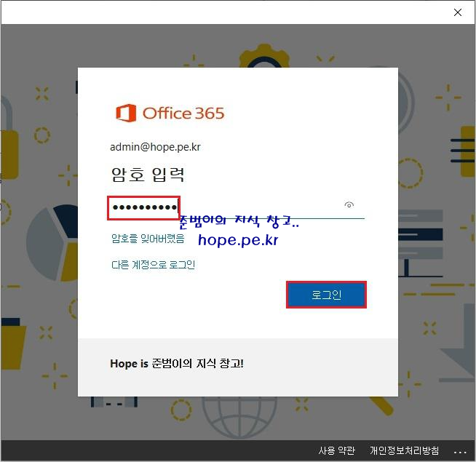Image resolution: width=476 pixels, height=462 pixels.
Task: Close the sign-in window with X
Action: pos(458,12)
